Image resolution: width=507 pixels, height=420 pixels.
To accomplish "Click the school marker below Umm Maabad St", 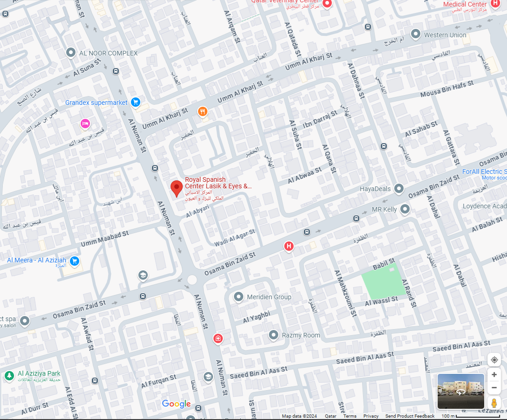I will coord(143,275).
